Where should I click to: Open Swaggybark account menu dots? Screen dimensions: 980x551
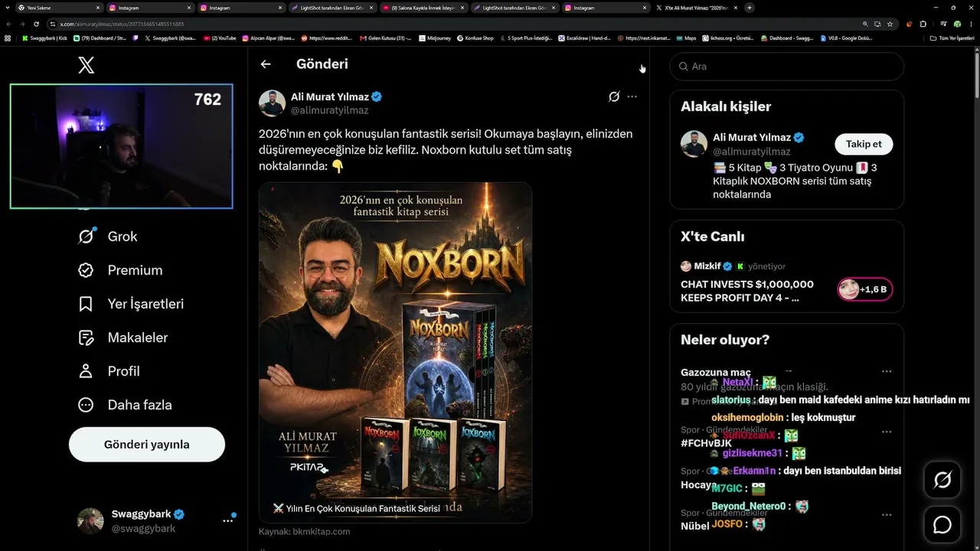pos(227,520)
